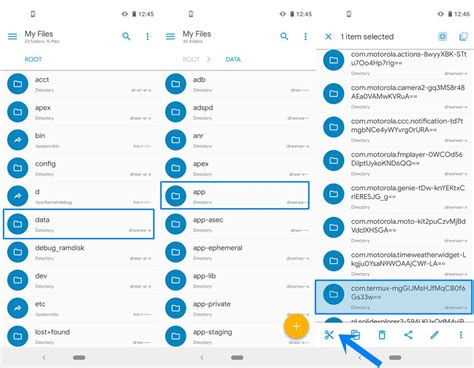Tap 'My Files' title on DATA listing screen

[197, 34]
